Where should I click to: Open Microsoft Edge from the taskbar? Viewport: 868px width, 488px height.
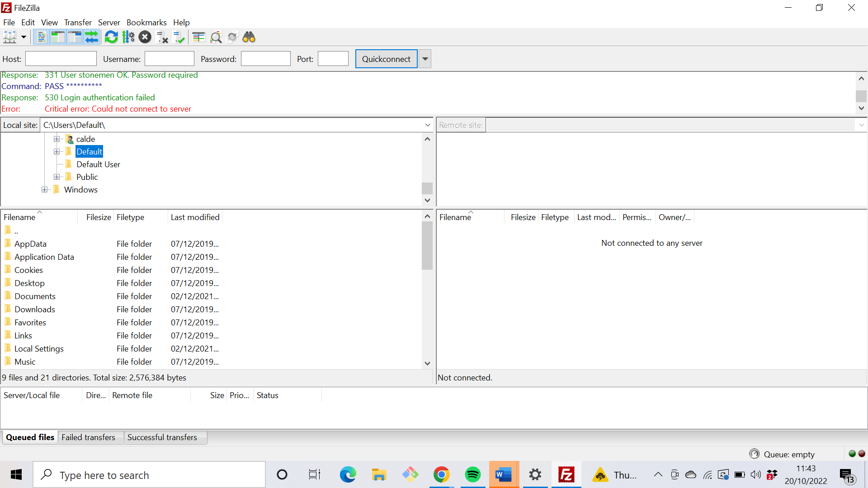tap(348, 475)
